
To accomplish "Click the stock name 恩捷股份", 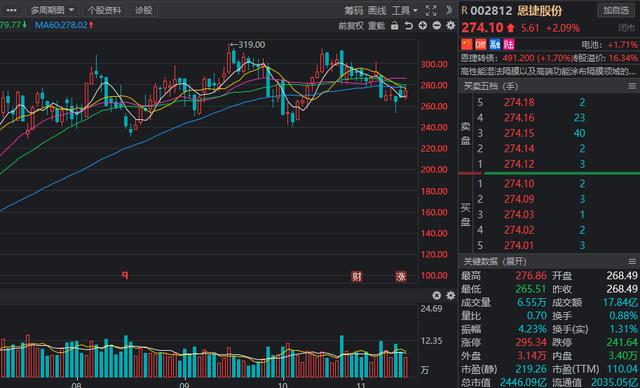I will tap(540, 11).
